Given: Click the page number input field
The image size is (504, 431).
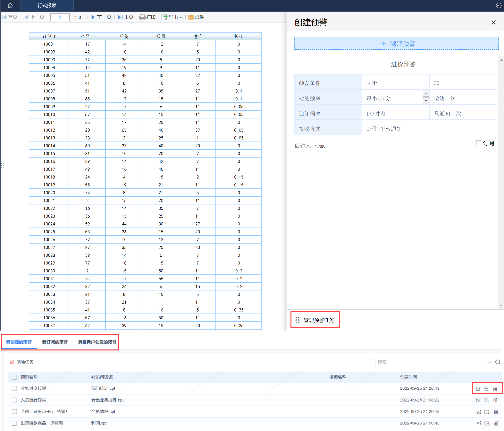Looking at the screenshot, I should (60, 17).
